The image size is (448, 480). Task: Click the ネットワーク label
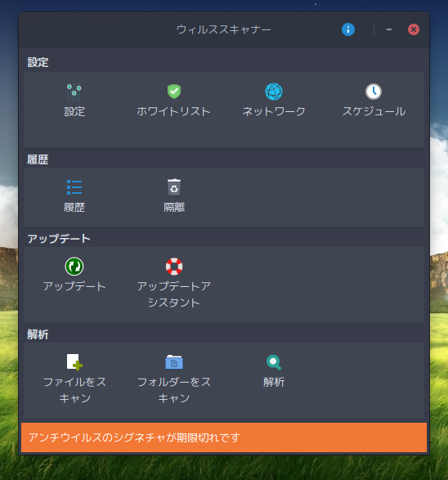pos(274,111)
